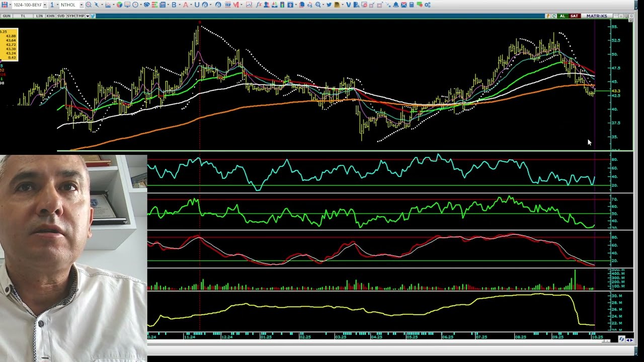
Task: Toggle the LIN scale button
Action: (x=39, y=16)
